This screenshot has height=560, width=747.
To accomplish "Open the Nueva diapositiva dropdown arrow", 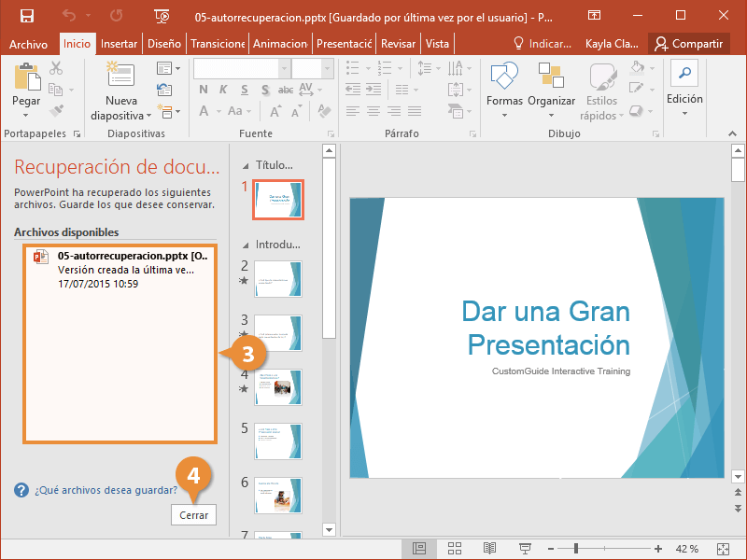I will (x=148, y=116).
